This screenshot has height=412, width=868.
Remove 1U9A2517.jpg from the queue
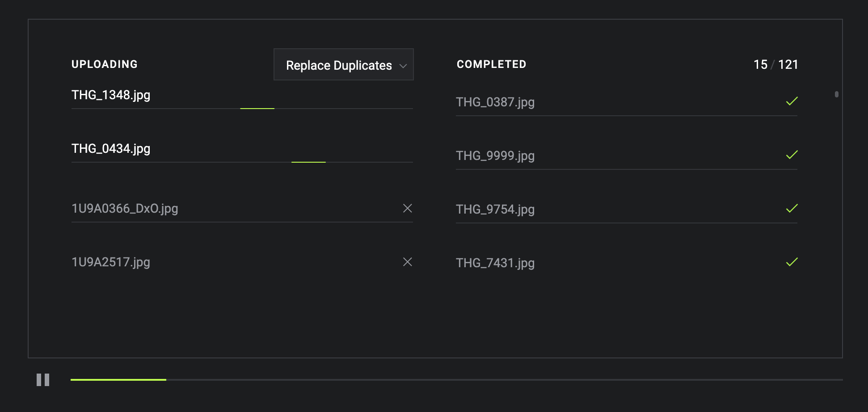408,262
